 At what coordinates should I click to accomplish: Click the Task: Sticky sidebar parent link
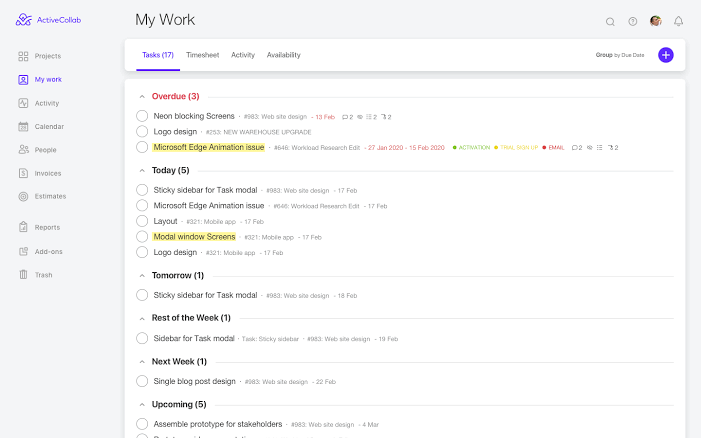(x=270, y=339)
